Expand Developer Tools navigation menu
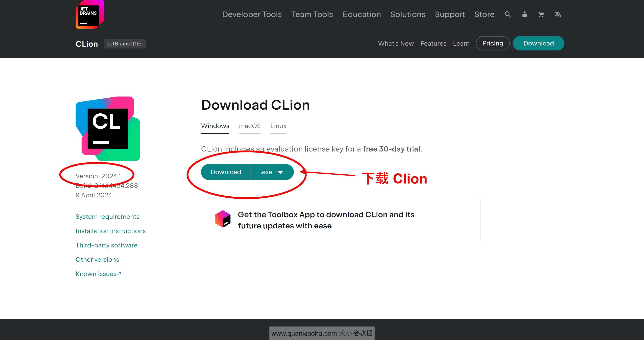 pyautogui.click(x=251, y=14)
